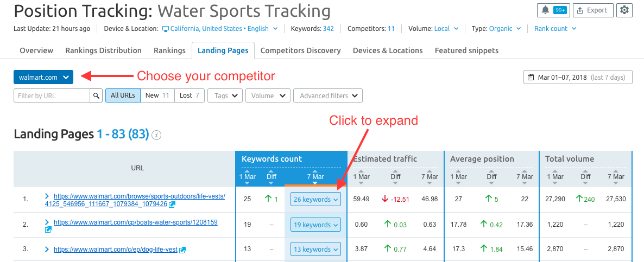Open the Advanced filters dropdown
Image resolution: width=644 pixels, height=262 pixels.
[x=328, y=95]
